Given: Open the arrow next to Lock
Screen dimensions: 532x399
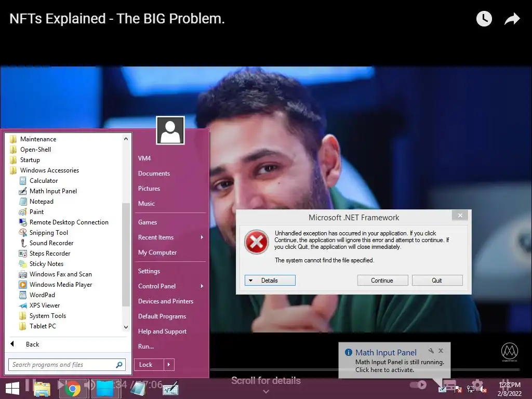Looking at the screenshot, I should [169, 365].
